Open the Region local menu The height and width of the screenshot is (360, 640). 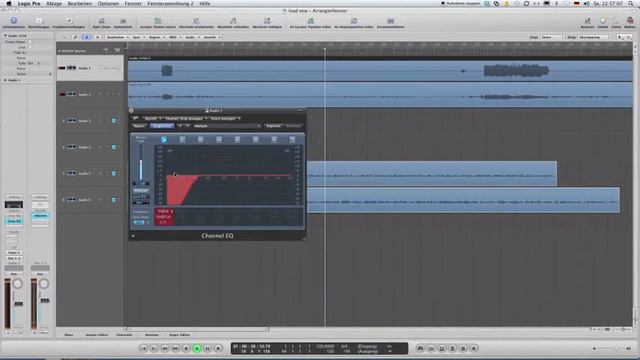click(156, 37)
